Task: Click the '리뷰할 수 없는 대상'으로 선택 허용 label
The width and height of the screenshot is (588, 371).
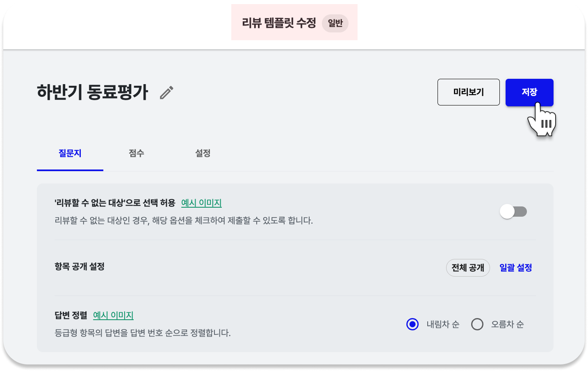Action: 115,203
